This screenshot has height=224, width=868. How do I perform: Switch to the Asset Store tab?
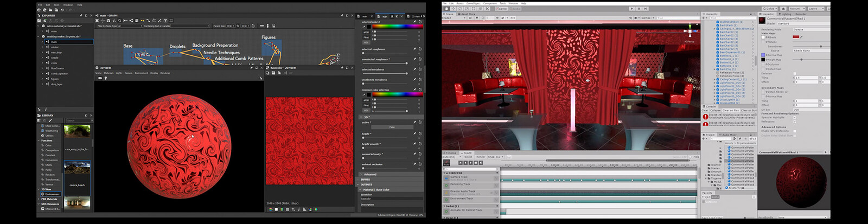point(467,14)
